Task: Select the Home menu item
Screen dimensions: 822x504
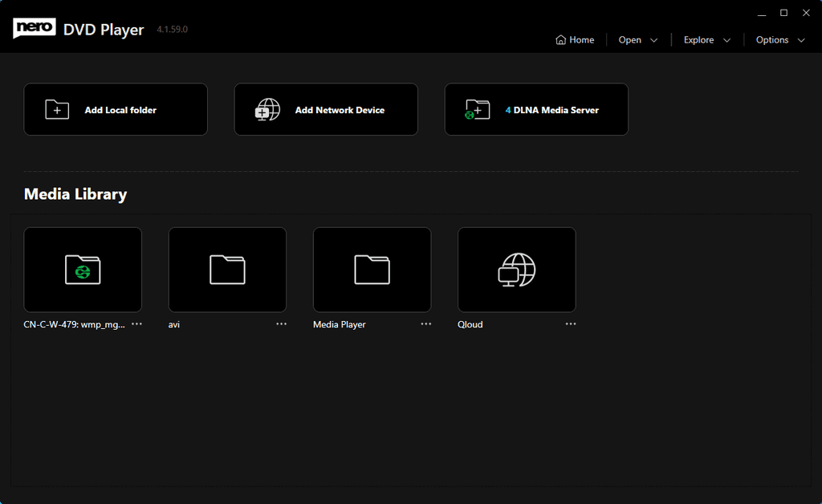Action: tap(575, 39)
